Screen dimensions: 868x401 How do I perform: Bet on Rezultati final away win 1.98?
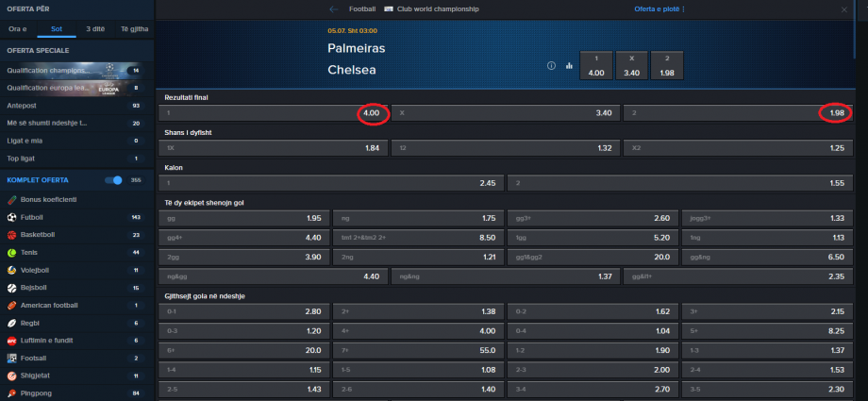738,113
